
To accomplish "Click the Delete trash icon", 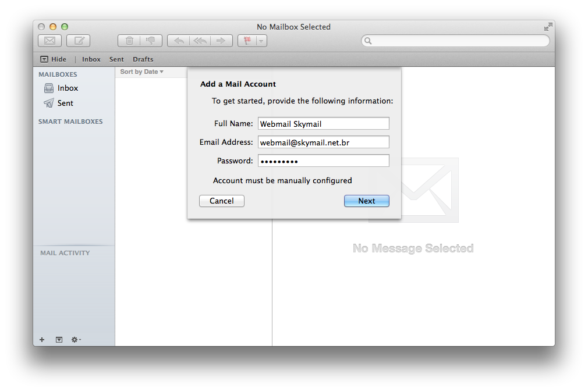I will pos(129,41).
